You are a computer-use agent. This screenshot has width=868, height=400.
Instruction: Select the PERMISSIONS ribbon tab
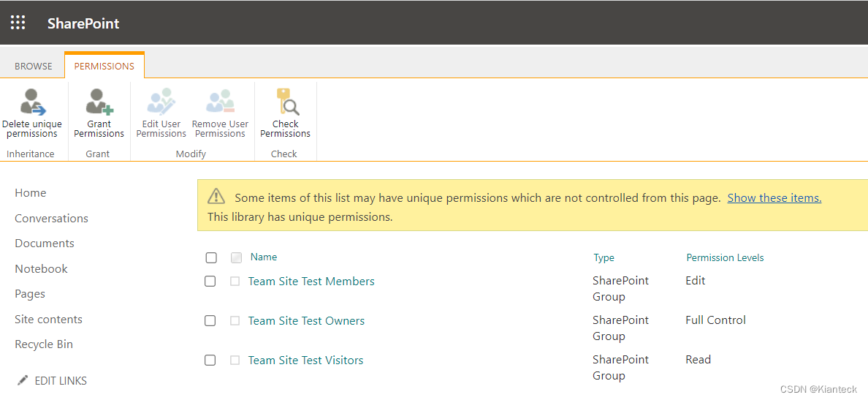point(104,66)
